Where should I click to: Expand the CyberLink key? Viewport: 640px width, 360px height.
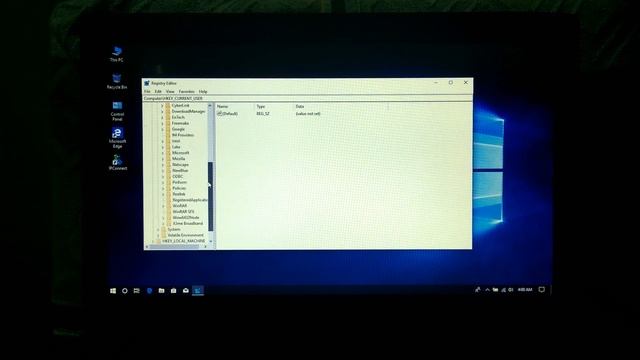click(162, 106)
